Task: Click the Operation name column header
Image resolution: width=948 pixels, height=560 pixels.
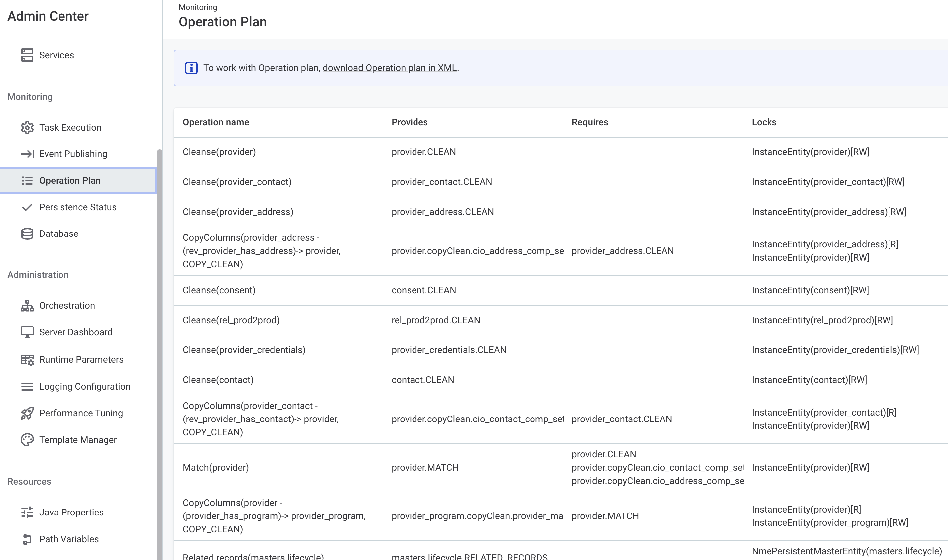Action: [216, 122]
